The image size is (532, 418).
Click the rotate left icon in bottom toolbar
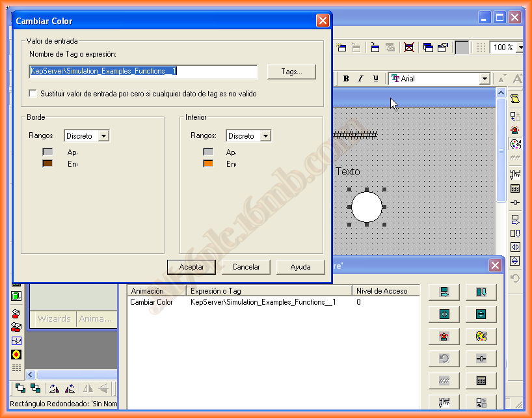pyautogui.click(x=54, y=389)
